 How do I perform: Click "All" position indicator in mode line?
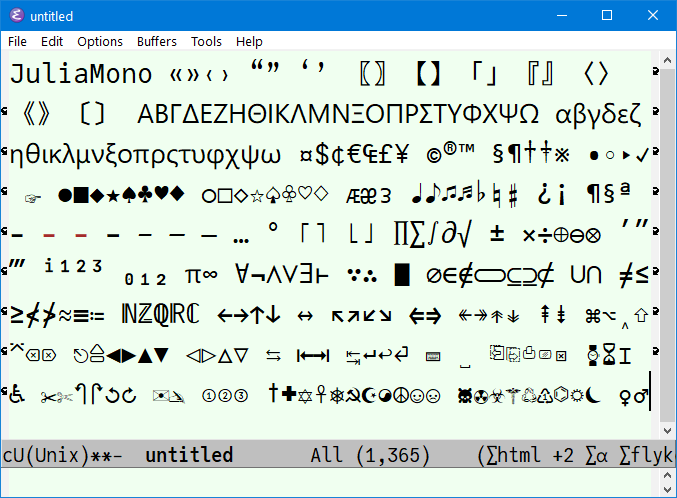[x=326, y=455]
